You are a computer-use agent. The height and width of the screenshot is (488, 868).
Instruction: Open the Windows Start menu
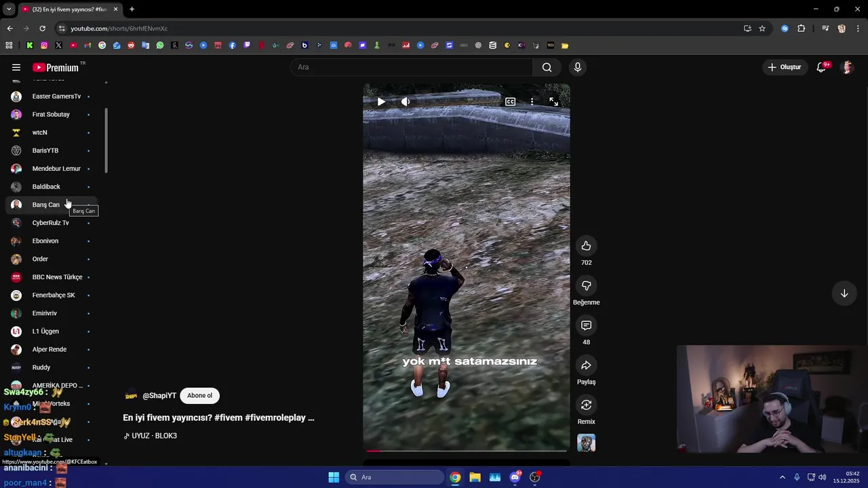pos(334,477)
